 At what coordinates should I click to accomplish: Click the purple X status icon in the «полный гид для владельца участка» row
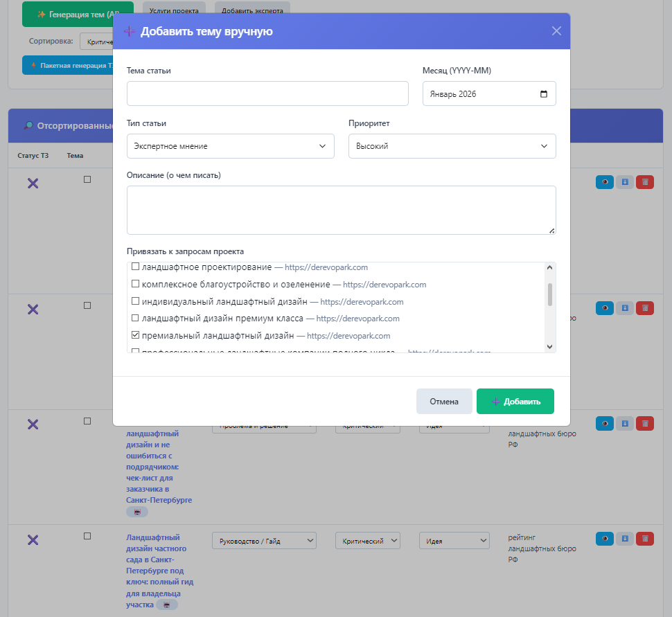33,540
